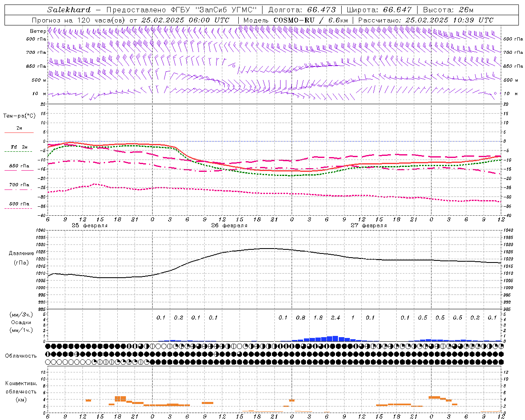The image size is (525, 420).
Task: Click the "(мм/1ч.)" precipitation unit label
Action: (x=21, y=330)
